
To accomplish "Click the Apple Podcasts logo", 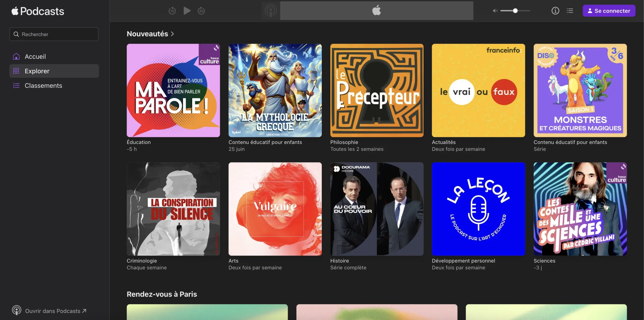I will 38,11.
